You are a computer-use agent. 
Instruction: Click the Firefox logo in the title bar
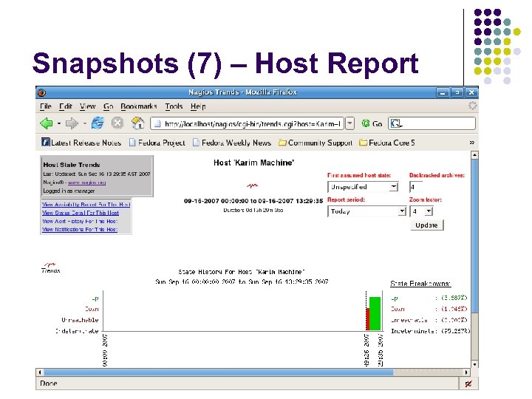[41, 92]
